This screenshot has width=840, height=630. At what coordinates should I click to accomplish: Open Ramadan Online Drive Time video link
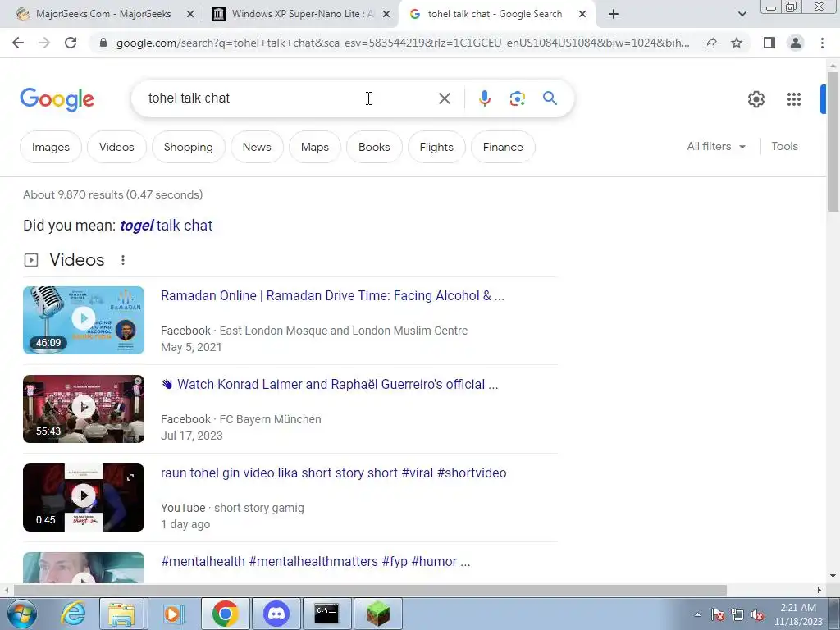(333, 295)
